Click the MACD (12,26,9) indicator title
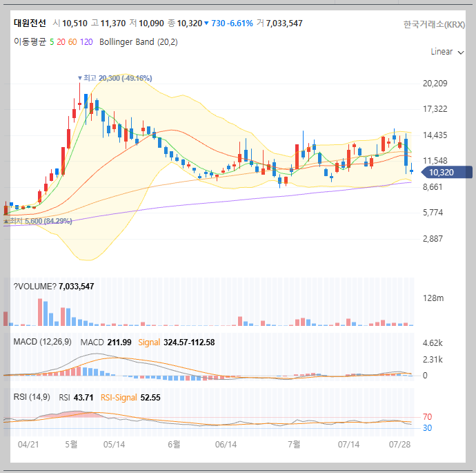The image size is (476, 473). pos(43,342)
